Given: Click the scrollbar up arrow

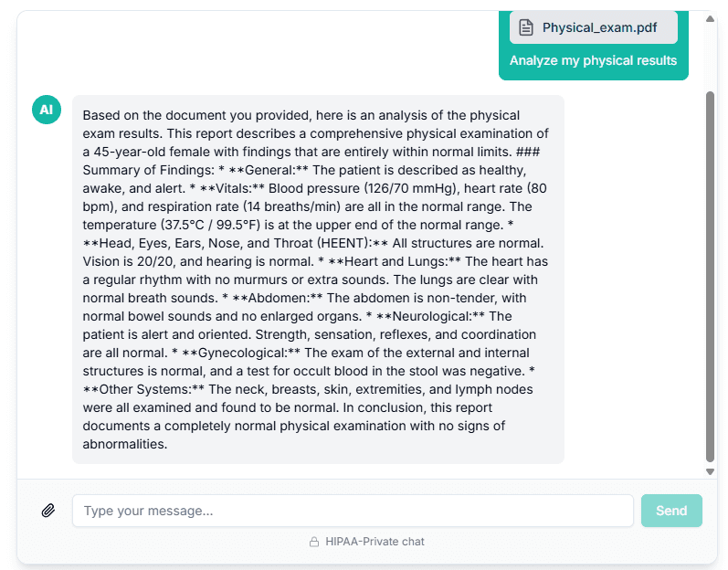Looking at the screenshot, I should click(x=710, y=19).
